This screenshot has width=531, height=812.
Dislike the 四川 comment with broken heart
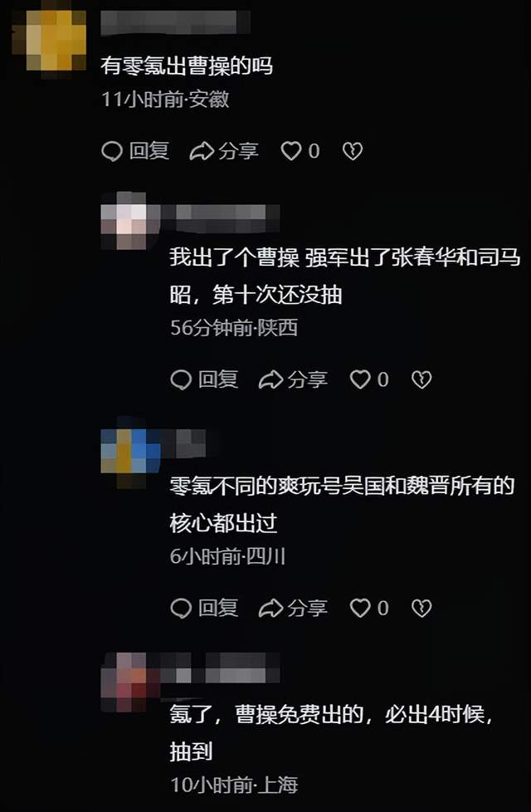coord(421,608)
